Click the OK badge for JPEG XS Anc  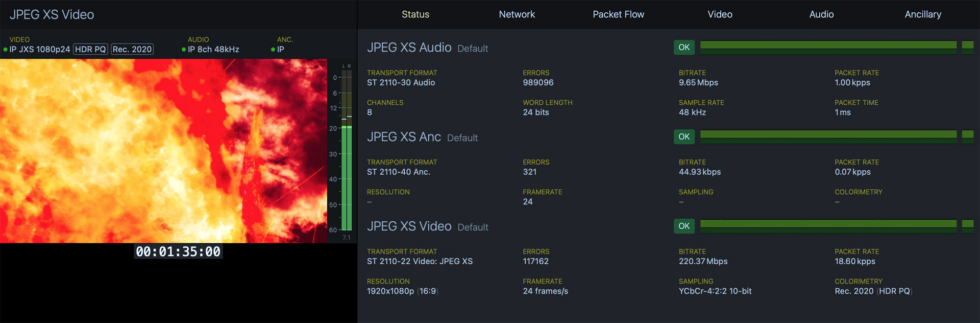[x=684, y=136]
